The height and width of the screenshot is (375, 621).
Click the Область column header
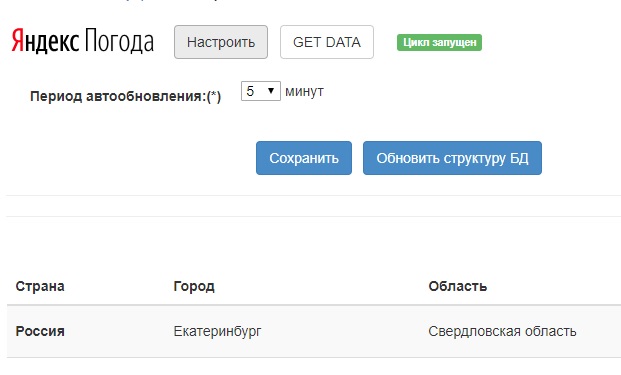pyautogui.click(x=457, y=286)
